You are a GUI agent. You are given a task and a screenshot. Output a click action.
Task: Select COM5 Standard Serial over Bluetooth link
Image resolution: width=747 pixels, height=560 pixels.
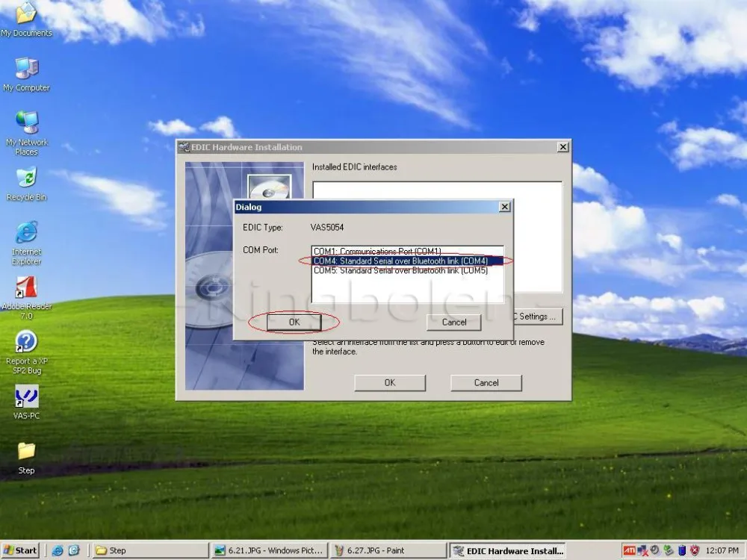(x=407, y=270)
